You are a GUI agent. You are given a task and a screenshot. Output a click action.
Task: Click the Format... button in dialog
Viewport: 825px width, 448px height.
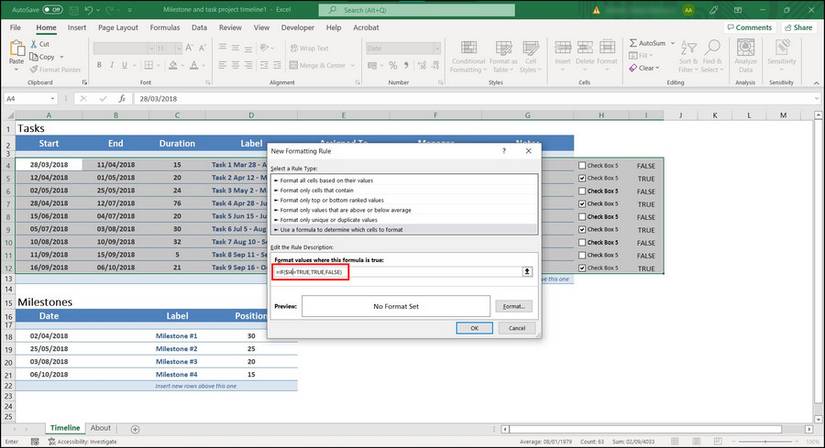click(x=514, y=306)
